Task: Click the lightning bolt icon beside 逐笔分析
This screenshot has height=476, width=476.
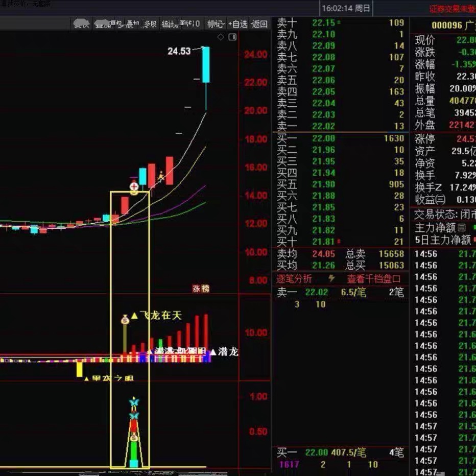Action: coord(331,278)
